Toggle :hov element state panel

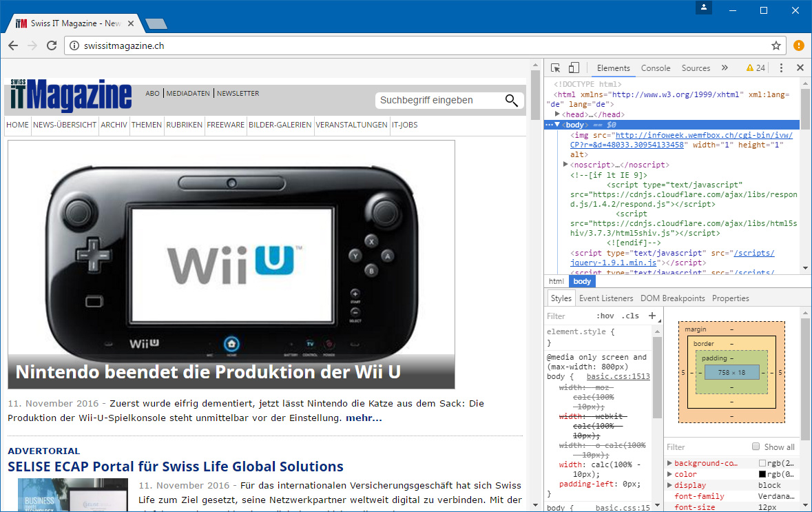click(605, 316)
